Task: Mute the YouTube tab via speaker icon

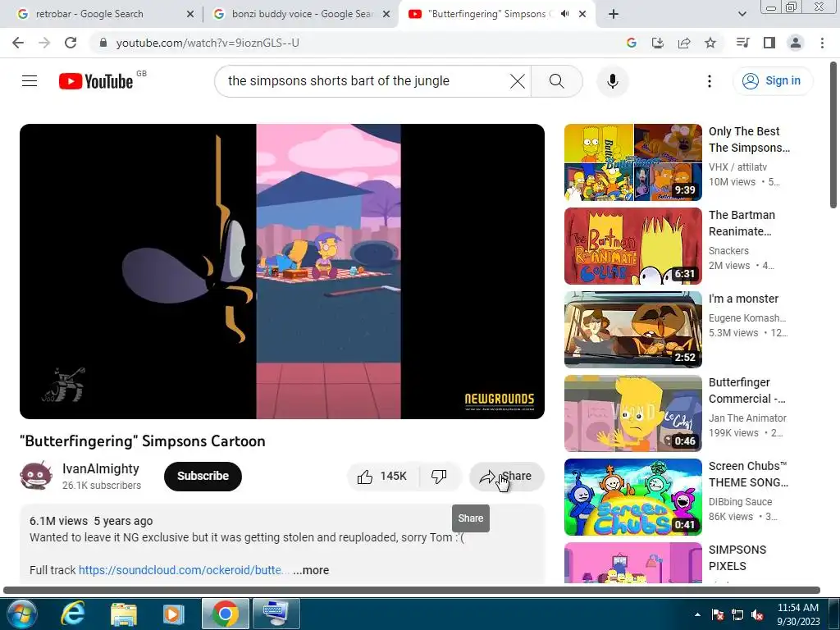Action: click(x=564, y=14)
